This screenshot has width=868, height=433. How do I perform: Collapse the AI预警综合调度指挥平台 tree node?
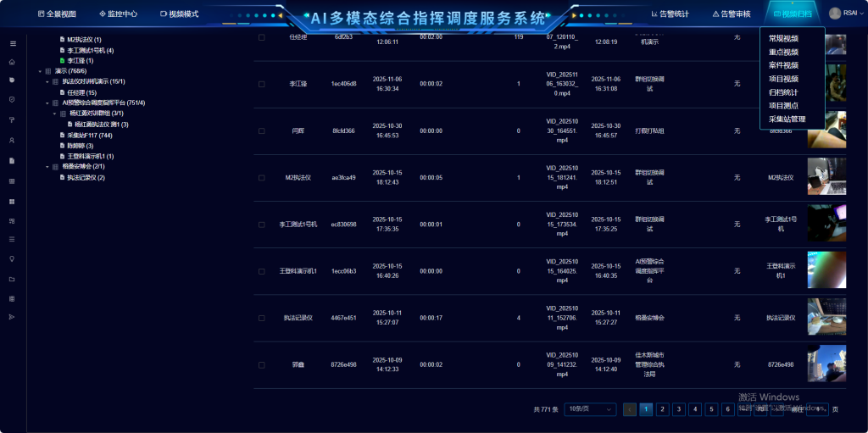[x=47, y=103]
